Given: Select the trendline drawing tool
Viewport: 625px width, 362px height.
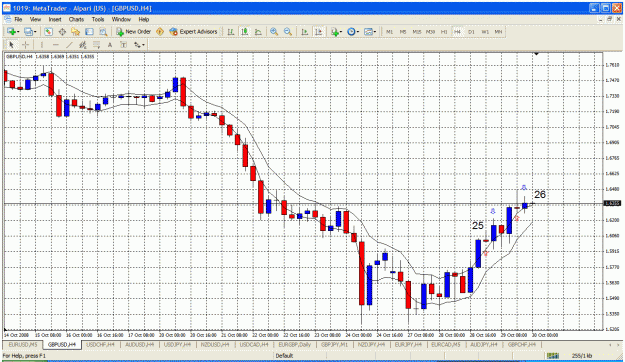Looking at the screenshot, I should tap(69, 45).
